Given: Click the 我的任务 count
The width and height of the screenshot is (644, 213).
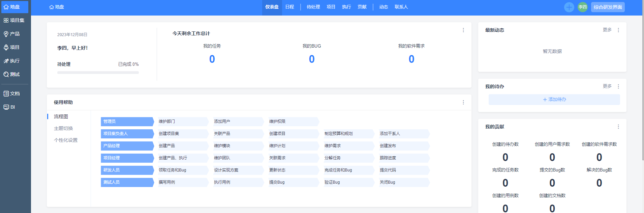Looking at the screenshot, I should [x=212, y=59].
